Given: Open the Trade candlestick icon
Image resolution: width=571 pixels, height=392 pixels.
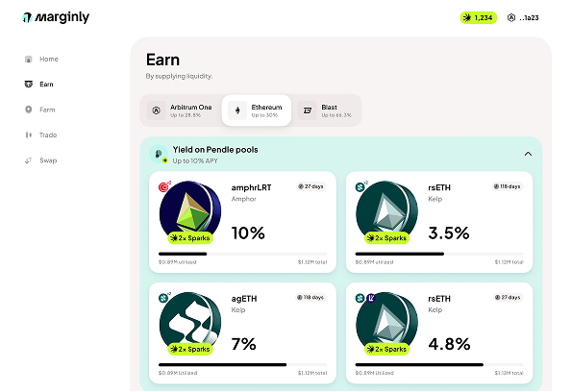Looking at the screenshot, I should [x=29, y=135].
